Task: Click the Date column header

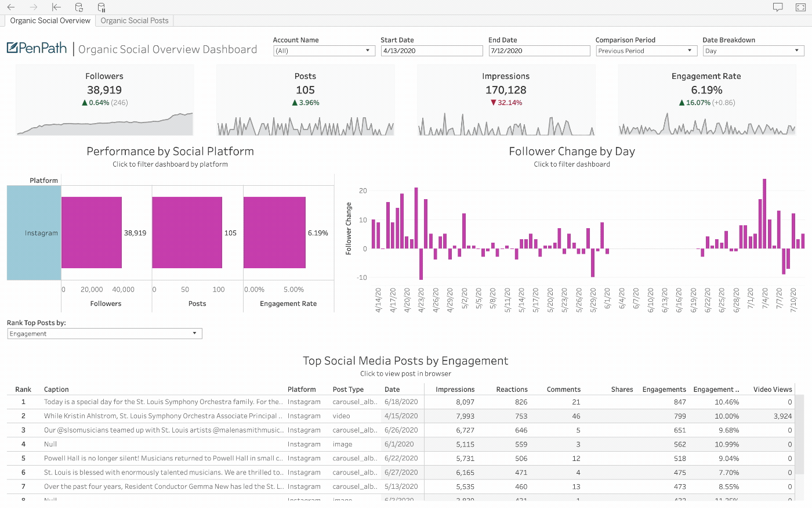Action: pyautogui.click(x=392, y=390)
